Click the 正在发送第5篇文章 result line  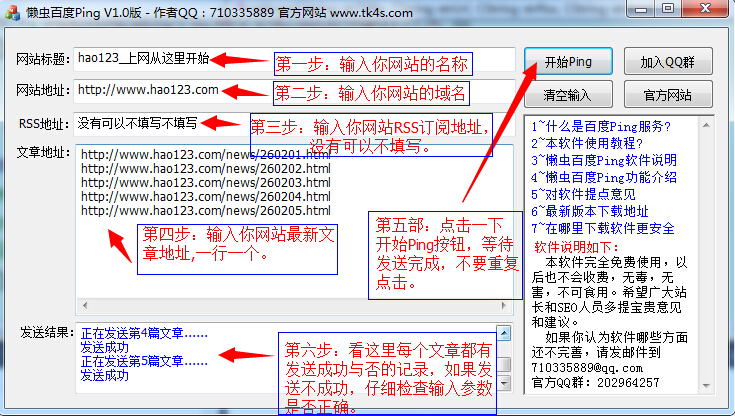144,362
